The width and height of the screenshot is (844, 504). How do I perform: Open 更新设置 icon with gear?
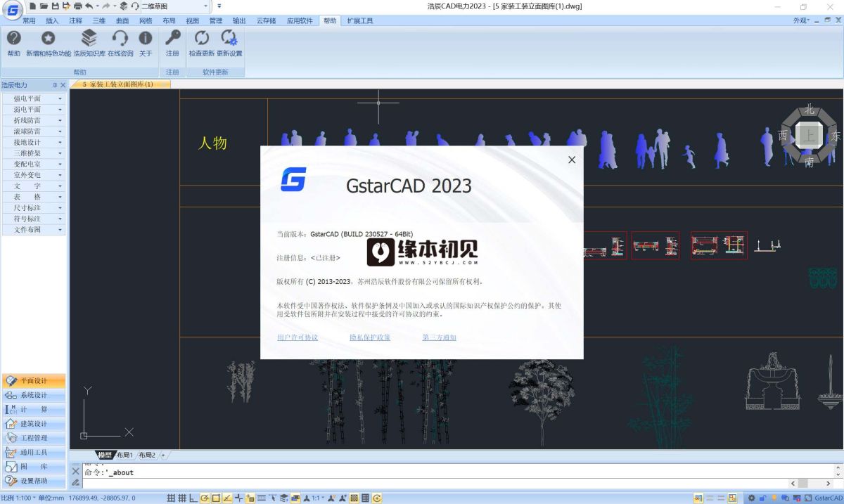pos(229,38)
